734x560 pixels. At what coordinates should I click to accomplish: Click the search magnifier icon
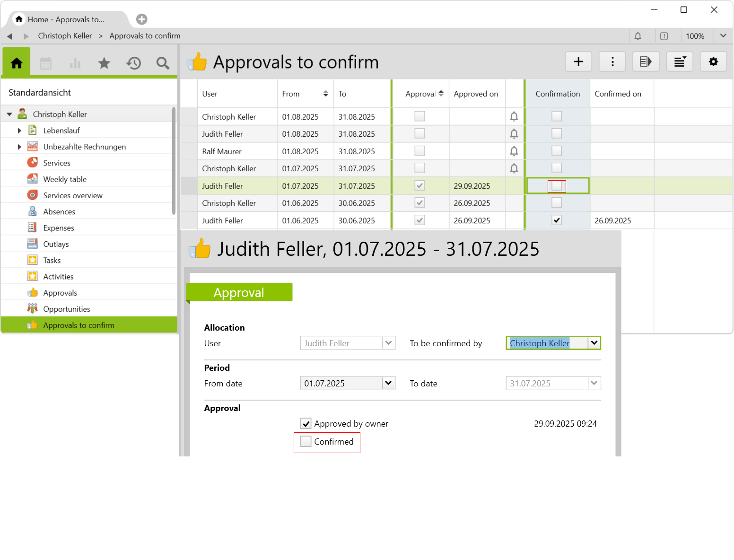(163, 63)
